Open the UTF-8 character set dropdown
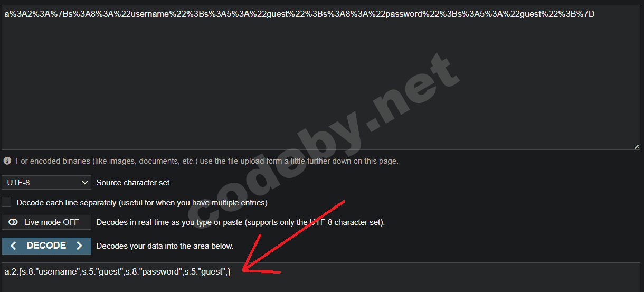This screenshot has height=292, width=644. 46,183
